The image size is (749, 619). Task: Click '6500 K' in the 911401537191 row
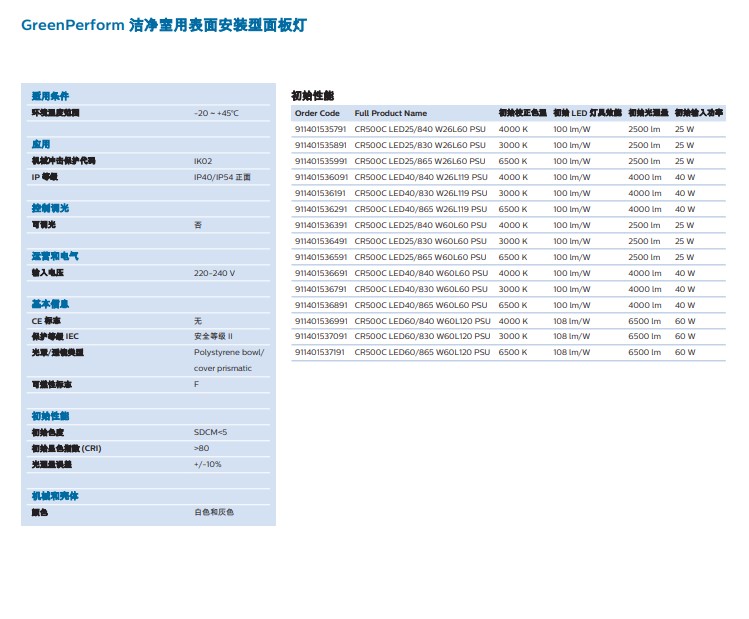point(513,352)
